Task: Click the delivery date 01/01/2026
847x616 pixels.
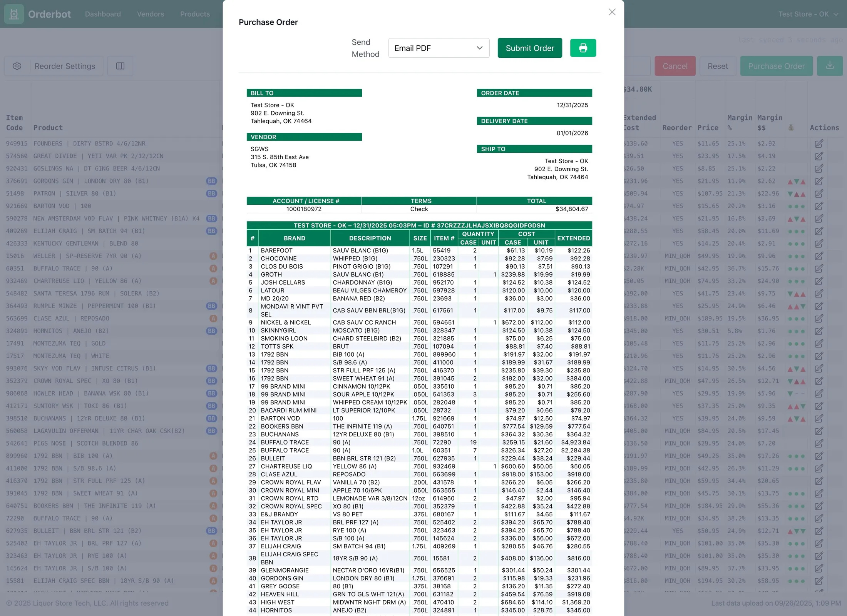Action: (x=572, y=133)
